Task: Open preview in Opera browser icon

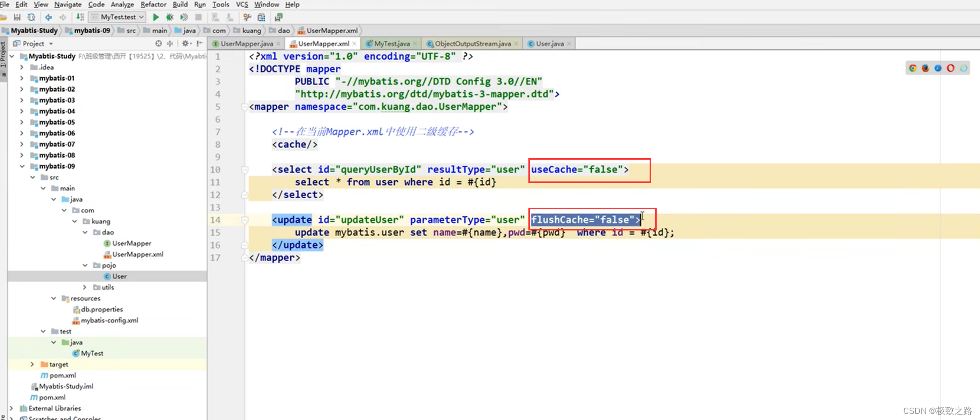Action: pyautogui.click(x=951, y=68)
